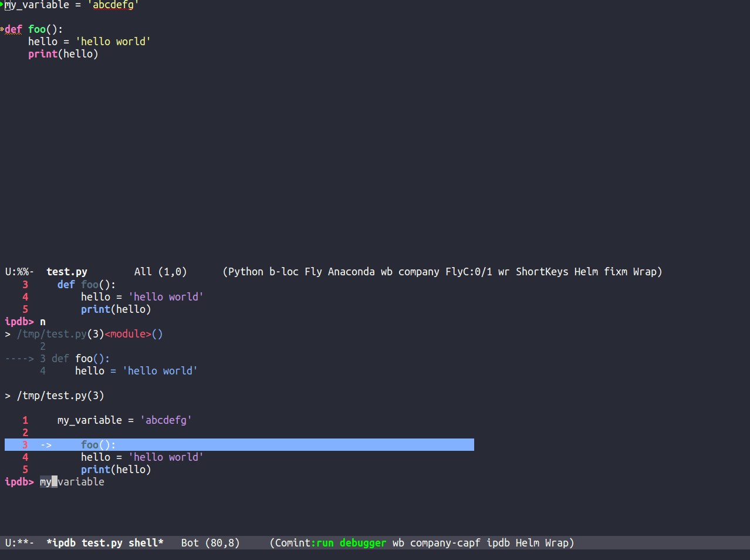750x560 pixels.
Task: Click the ShortKeys mode indicator
Action: click(x=542, y=271)
